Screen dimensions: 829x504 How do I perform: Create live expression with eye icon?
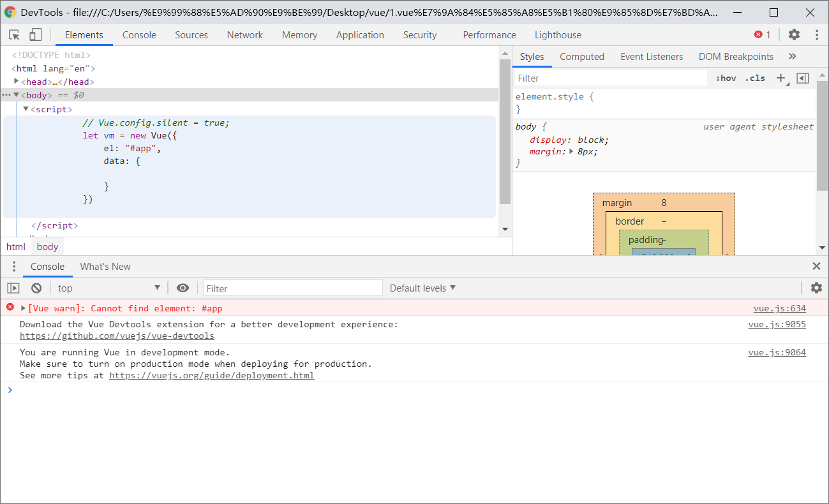pos(183,288)
